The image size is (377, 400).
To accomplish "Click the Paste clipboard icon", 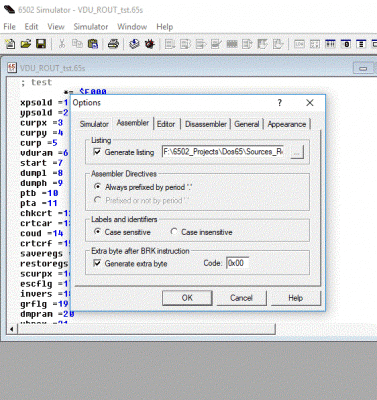I will 93,44.
